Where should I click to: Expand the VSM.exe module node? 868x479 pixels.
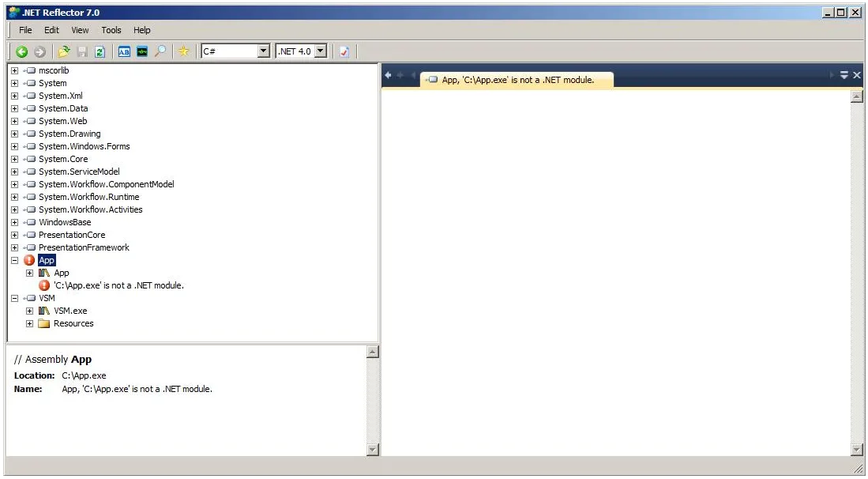pos(30,311)
